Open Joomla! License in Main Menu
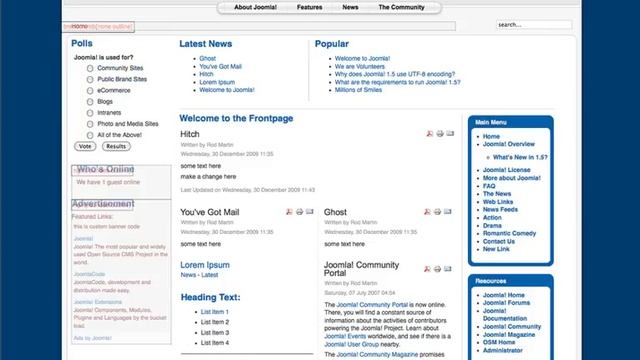640x360 pixels. point(507,170)
